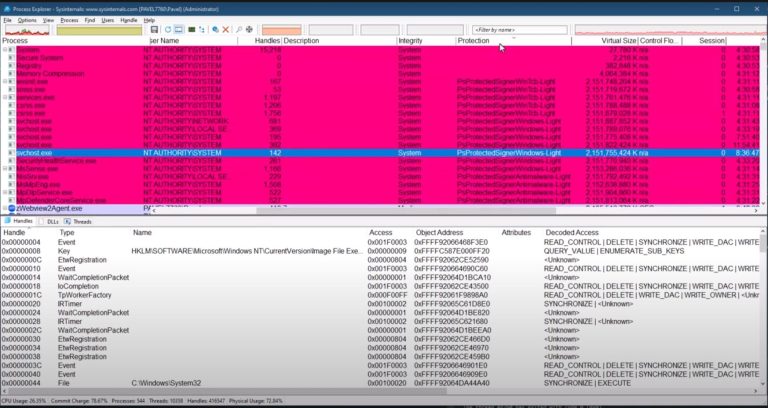Open the Options menu

(26, 20)
